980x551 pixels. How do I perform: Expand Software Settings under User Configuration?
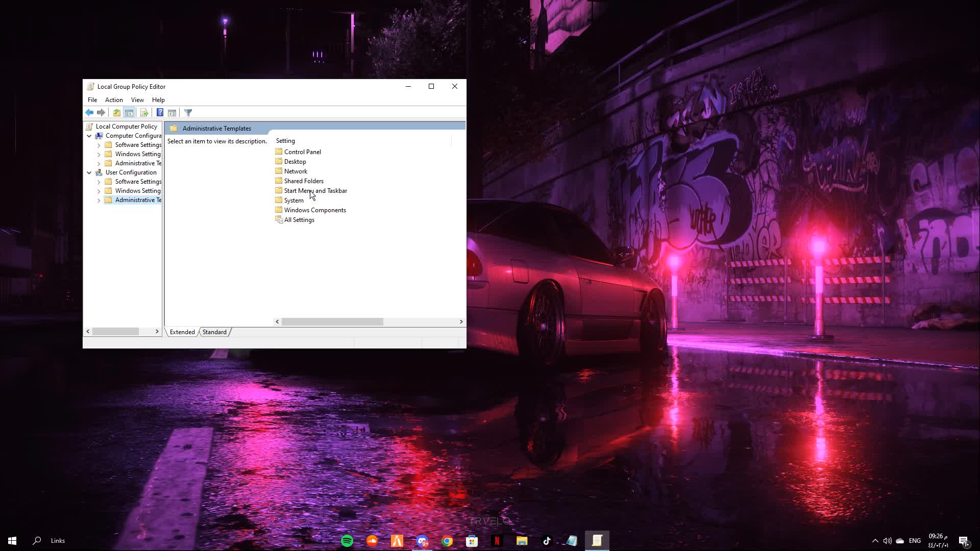99,181
